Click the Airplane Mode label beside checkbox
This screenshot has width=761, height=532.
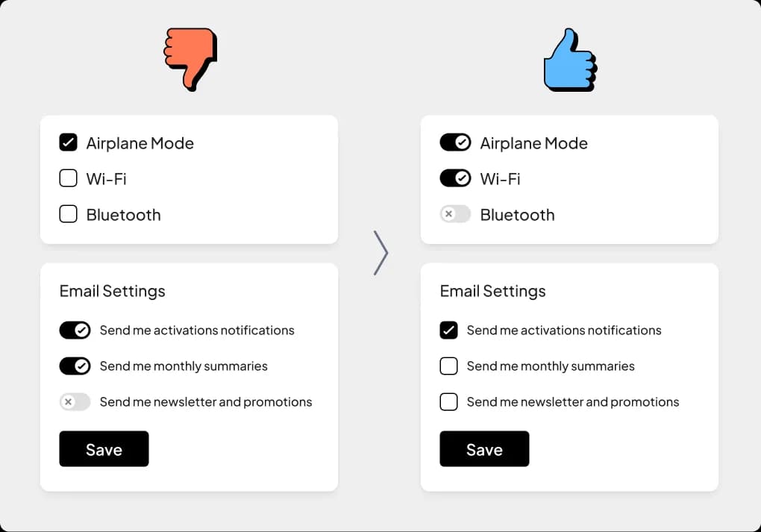(x=140, y=144)
